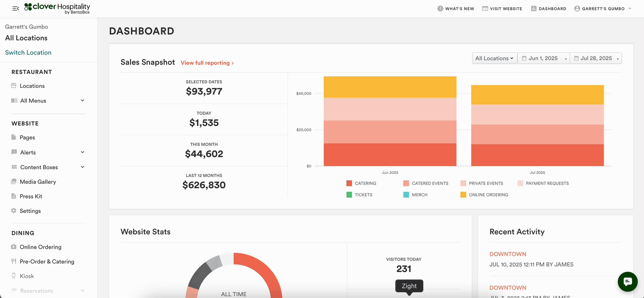Screen dimensions: 644x298
Task: Click the All Locations heading in sidebar
Action: click(x=26, y=38)
